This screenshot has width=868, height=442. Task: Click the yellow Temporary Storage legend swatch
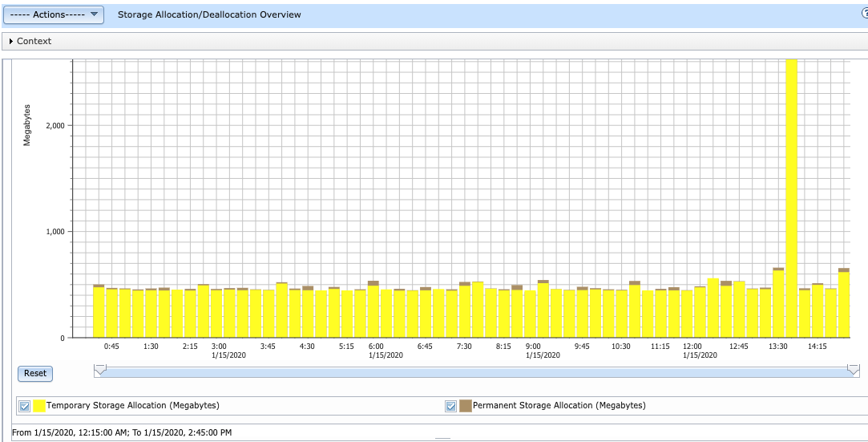pyautogui.click(x=39, y=406)
